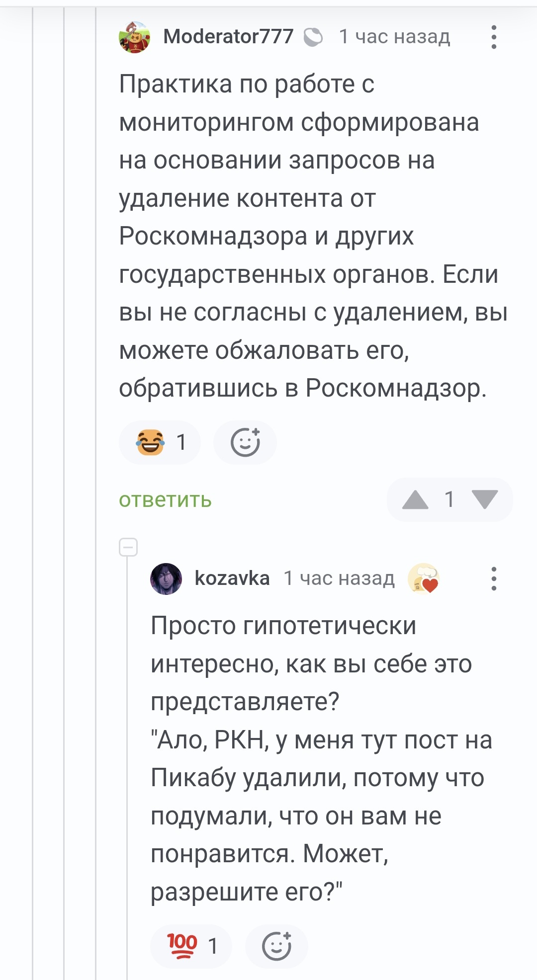Open the Moderator777 username link
The image size is (537, 980).
(228, 37)
